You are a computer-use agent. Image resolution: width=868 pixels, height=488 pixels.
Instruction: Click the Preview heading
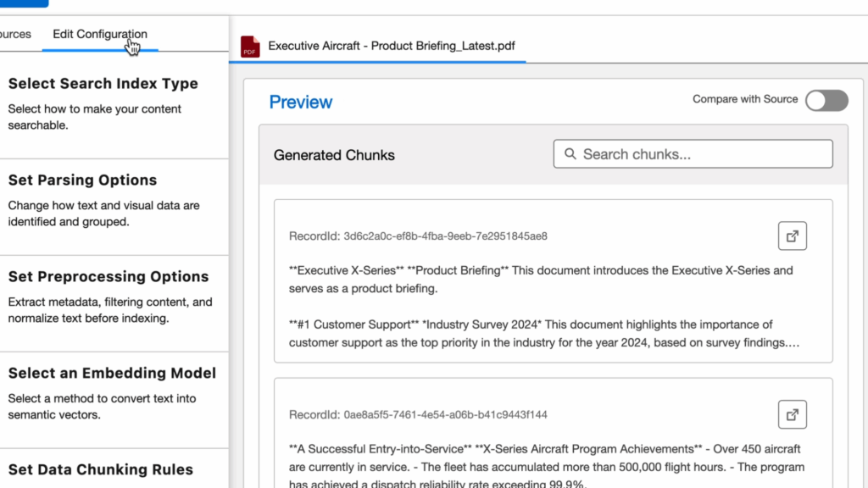point(300,103)
